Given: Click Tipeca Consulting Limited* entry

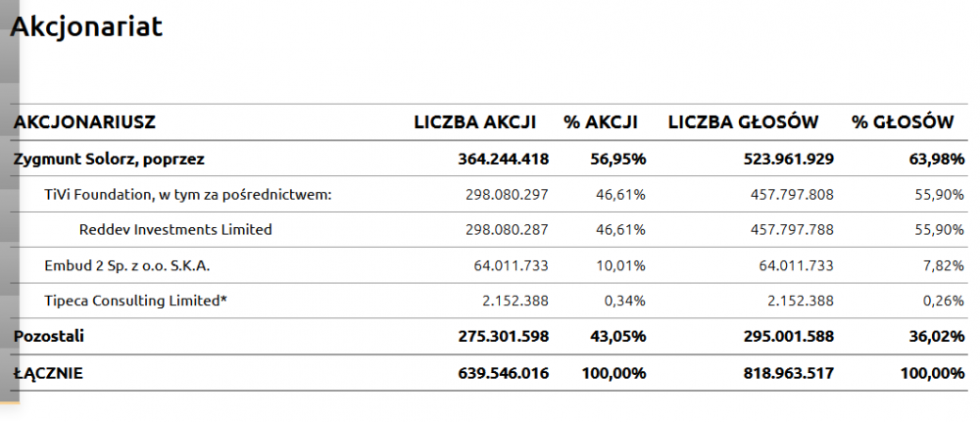Looking at the screenshot, I should tap(136, 301).
